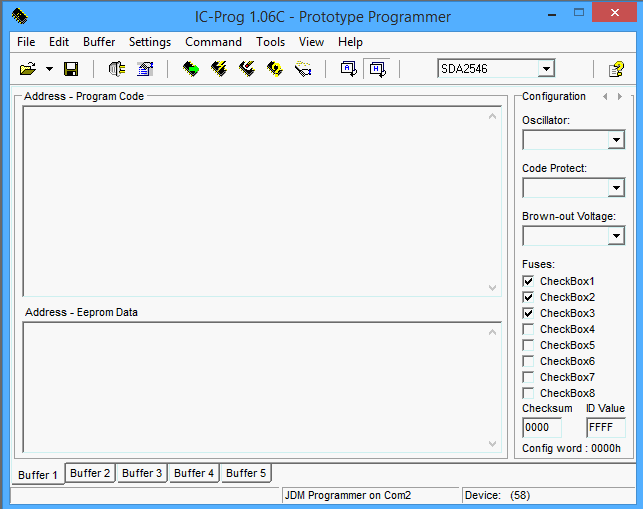Click the Checksum field showing 0000
This screenshot has height=509, width=643.
[x=542, y=427]
